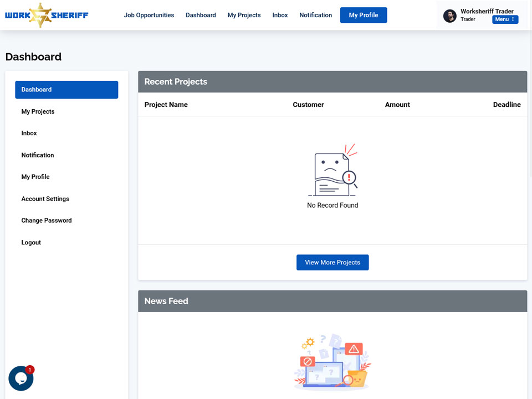This screenshot has width=532, height=399.
Task: Click the My Profile header button
Action: pyautogui.click(x=364, y=16)
